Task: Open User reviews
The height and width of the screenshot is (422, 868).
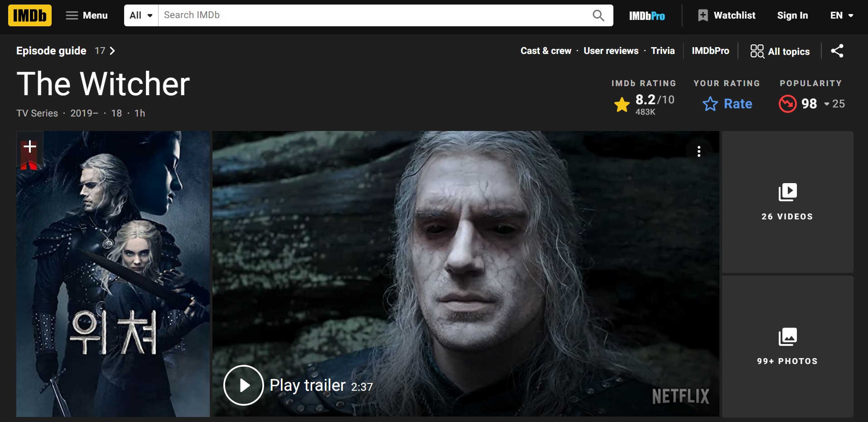Action: point(611,51)
